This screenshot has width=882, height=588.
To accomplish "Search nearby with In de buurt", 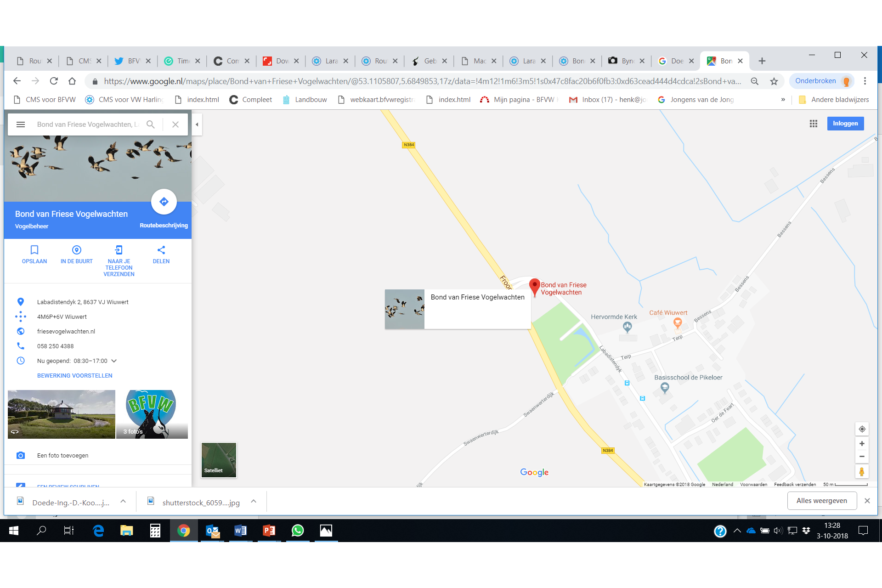I will pos(77,255).
